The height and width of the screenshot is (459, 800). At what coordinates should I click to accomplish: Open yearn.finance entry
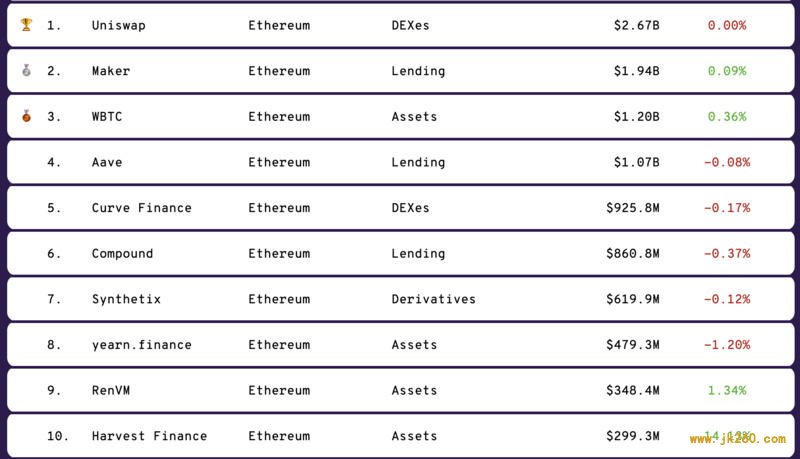click(142, 345)
